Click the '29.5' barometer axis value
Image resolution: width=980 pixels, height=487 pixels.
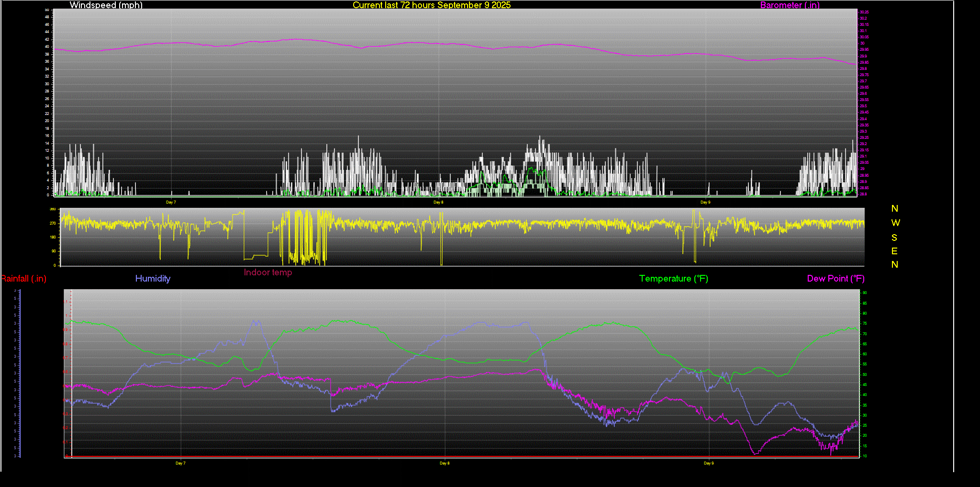(x=863, y=106)
